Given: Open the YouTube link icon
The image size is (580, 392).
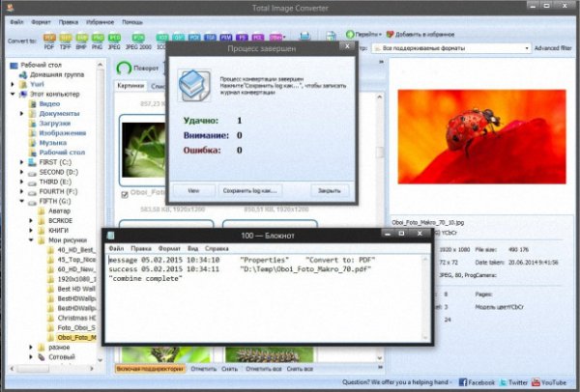Looking at the screenshot, I should click(536, 382).
